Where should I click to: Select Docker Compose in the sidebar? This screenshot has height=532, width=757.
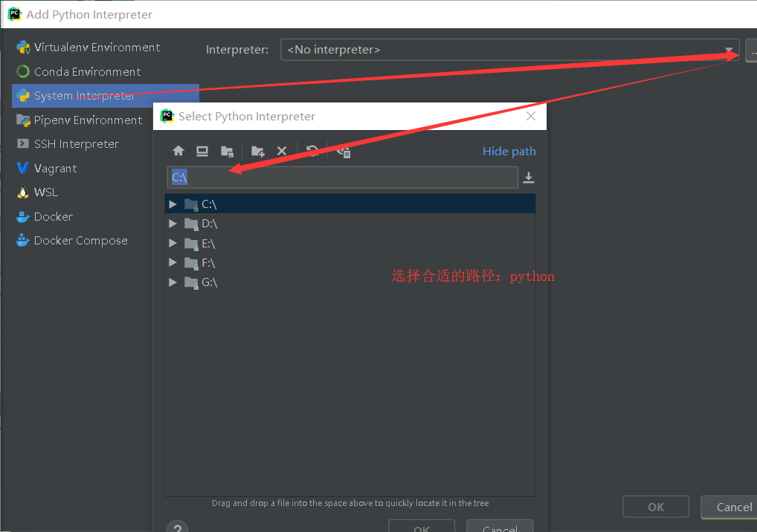(72, 240)
